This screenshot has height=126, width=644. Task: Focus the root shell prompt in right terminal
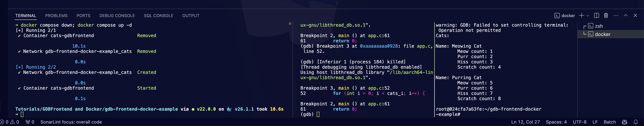[489, 112]
